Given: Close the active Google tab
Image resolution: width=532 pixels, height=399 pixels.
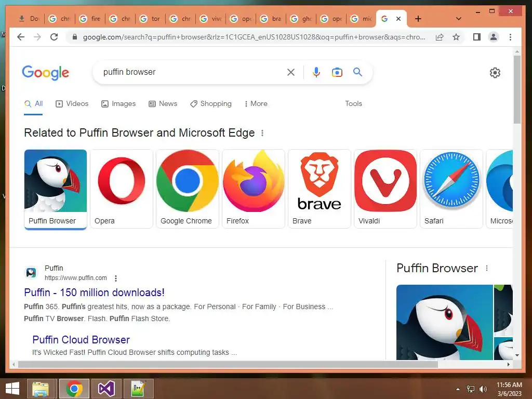Looking at the screenshot, I should 398,19.
